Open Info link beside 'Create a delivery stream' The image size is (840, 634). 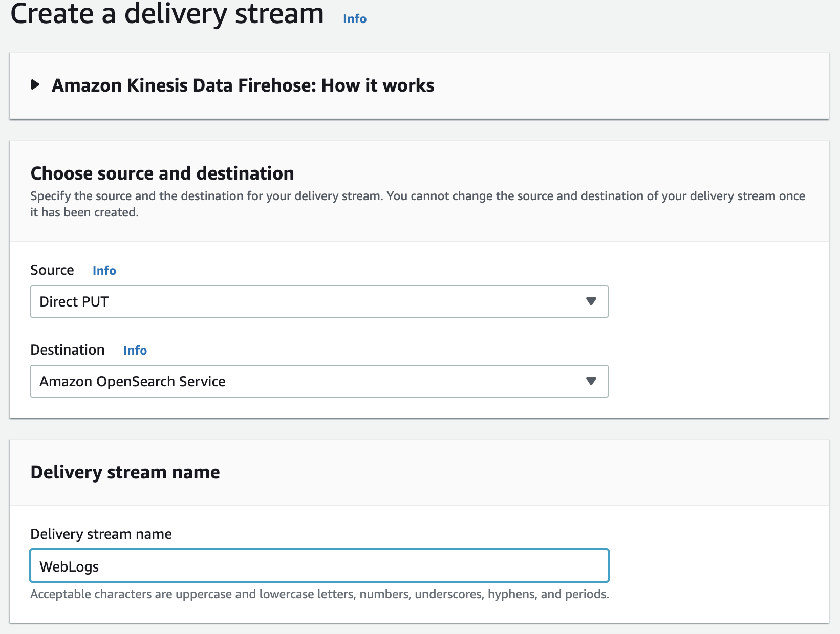[355, 19]
